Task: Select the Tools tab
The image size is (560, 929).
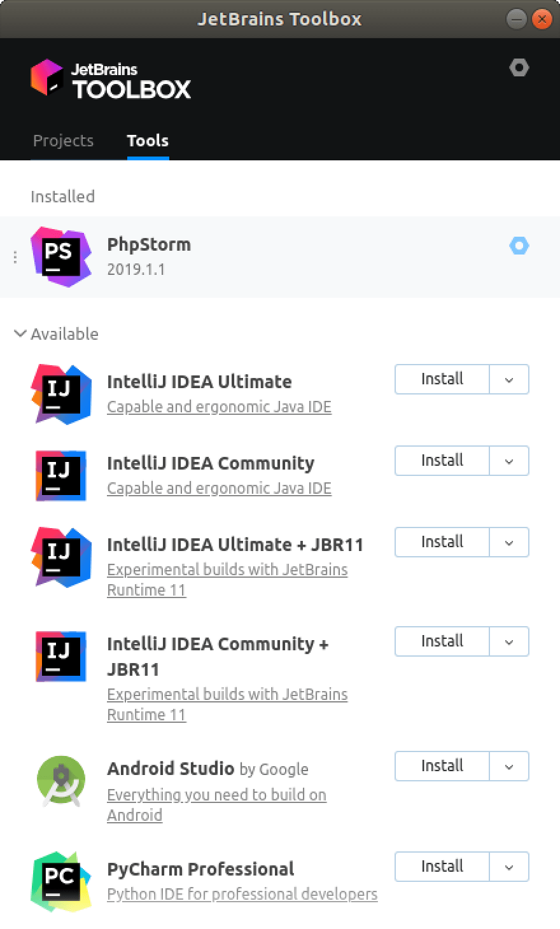Action: tap(148, 141)
